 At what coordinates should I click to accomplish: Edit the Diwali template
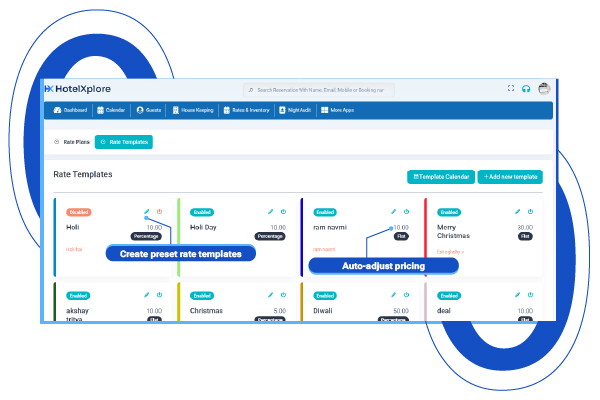(393, 295)
